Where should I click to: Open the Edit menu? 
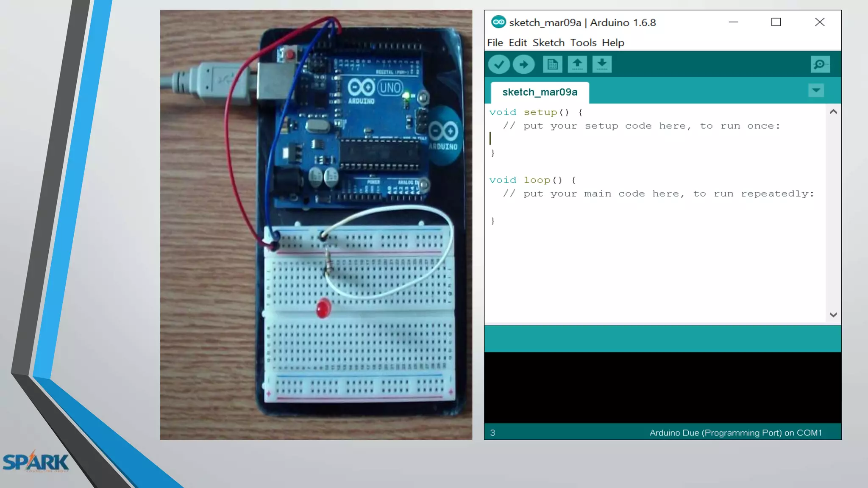tap(517, 43)
